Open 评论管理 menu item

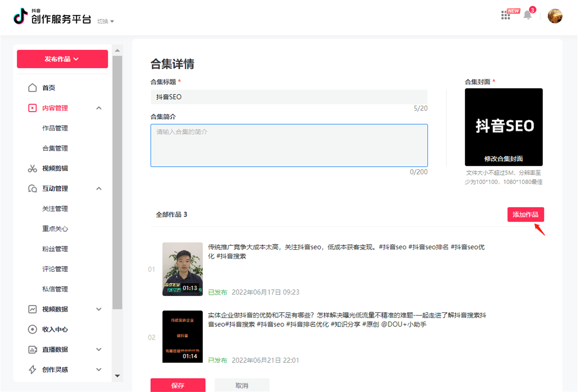[x=55, y=269]
